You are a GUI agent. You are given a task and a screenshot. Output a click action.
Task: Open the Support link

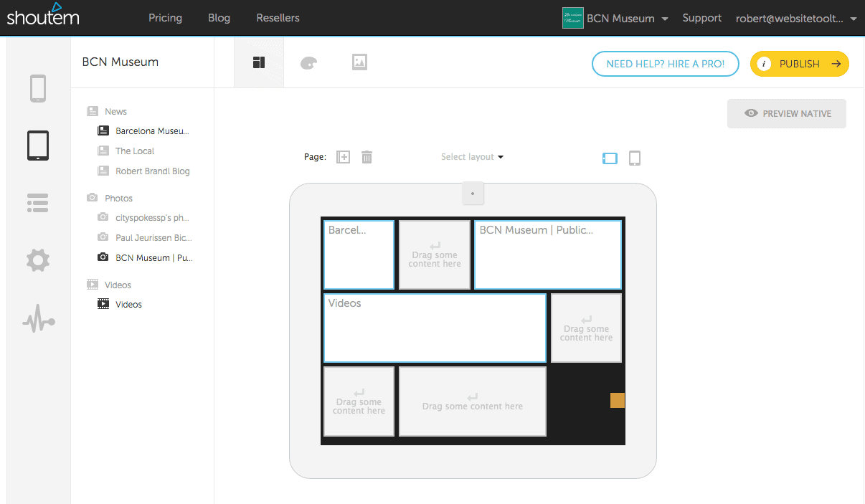[x=701, y=18]
